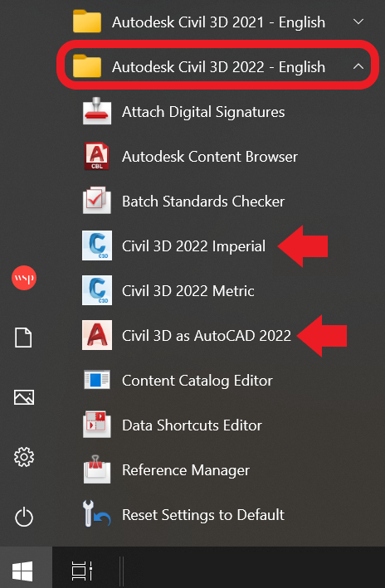Launch Autodesk Content Browser via CBL icon
Image resolution: width=385 pixels, height=588 pixels.
(x=97, y=156)
